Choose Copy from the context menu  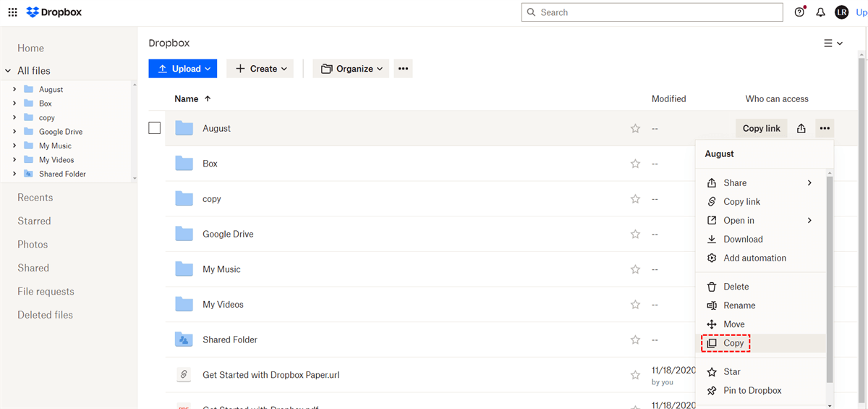click(733, 343)
